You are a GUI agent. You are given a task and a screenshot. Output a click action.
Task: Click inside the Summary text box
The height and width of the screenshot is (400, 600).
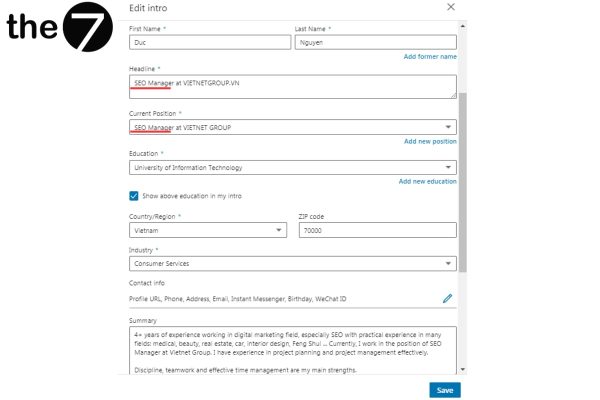(x=292, y=350)
